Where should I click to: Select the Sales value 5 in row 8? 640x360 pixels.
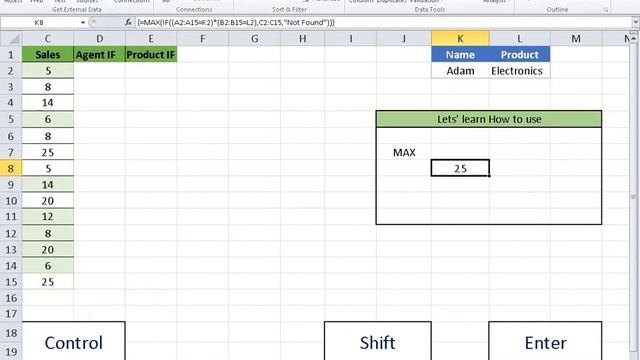click(x=48, y=168)
